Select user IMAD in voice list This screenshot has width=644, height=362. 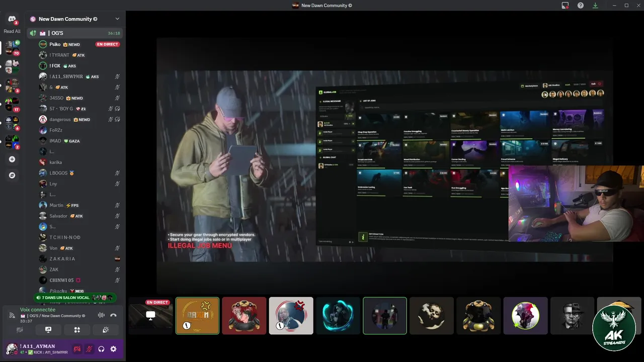55,141
